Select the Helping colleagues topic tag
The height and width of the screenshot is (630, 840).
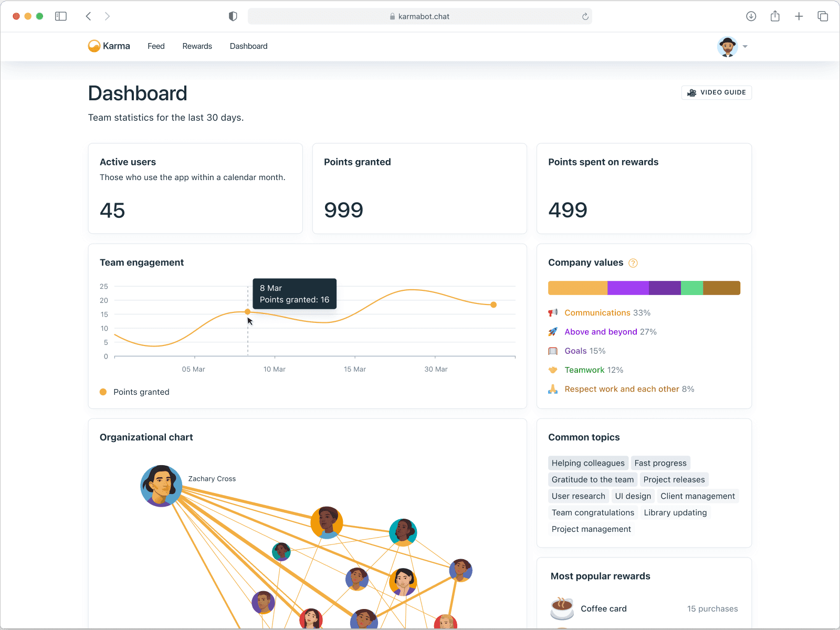[588, 463]
